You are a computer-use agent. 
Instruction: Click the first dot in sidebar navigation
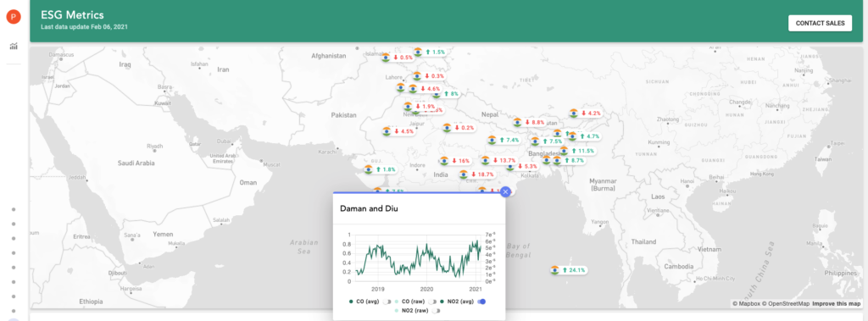click(14, 209)
